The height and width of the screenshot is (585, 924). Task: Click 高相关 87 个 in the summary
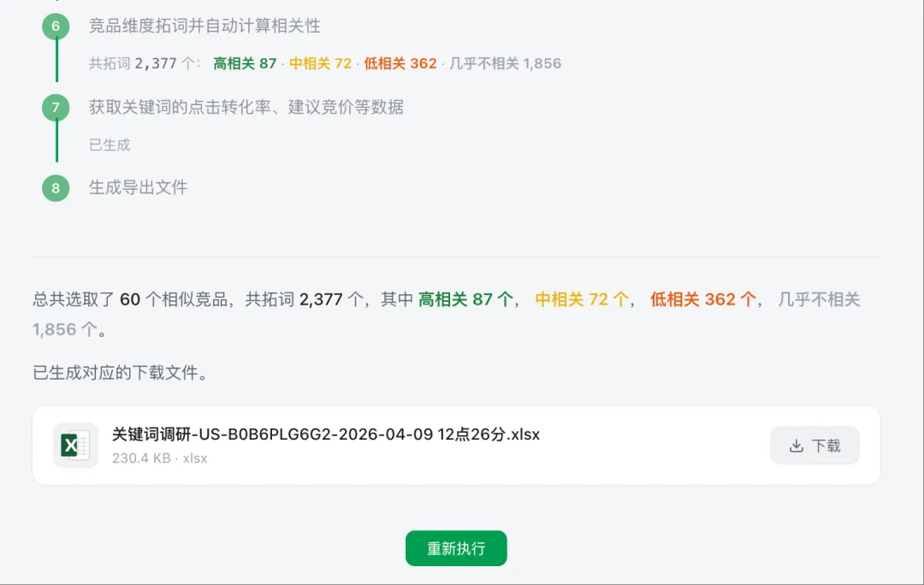tap(465, 299)
